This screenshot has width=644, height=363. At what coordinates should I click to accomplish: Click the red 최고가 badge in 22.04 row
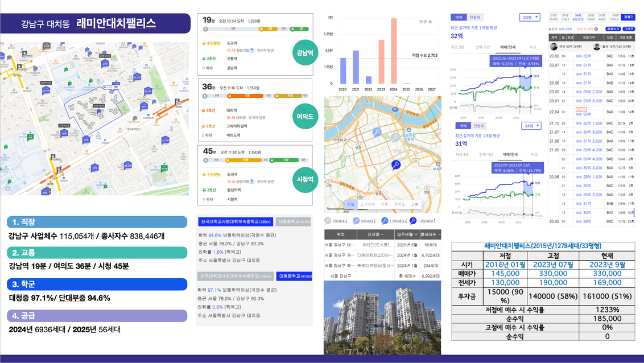click(581, 110)
